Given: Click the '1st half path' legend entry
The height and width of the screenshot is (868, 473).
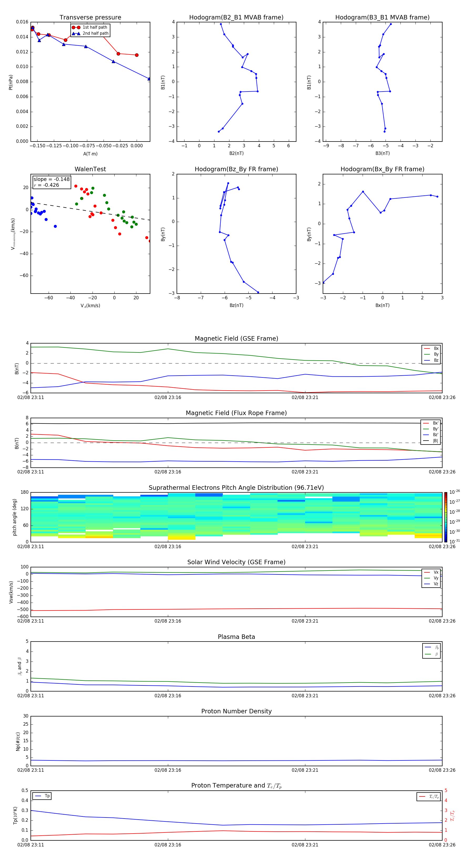Looking at the screenshot, I should click(x=90, y=27).
